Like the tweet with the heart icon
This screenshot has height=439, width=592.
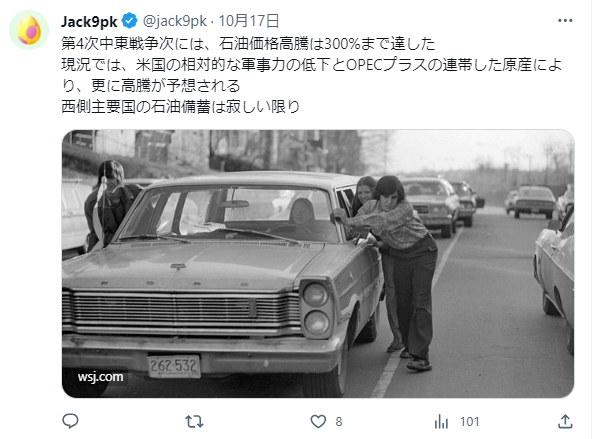point(318,421)
